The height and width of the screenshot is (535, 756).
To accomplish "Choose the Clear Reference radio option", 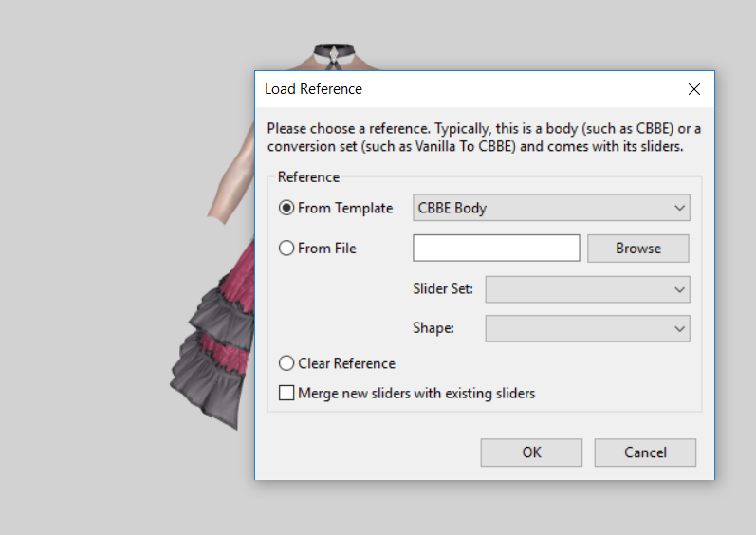I will (x=286, y=363).
